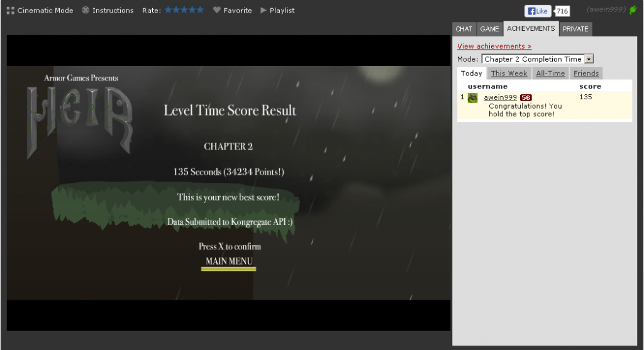This screenshot has height=350, width=644.
Task: Click the username column header
Action: click(x=487, y=86)
